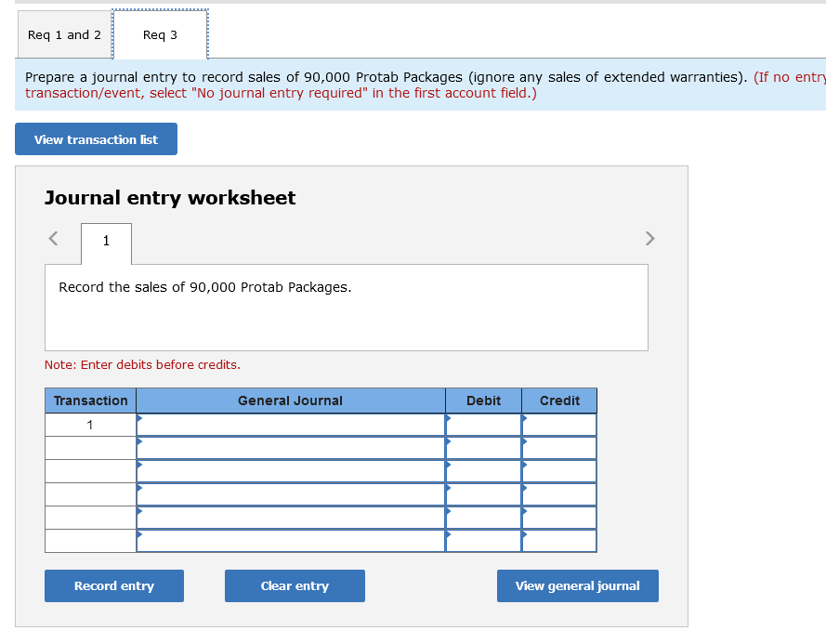Click the Record entry button

(114, 585)
